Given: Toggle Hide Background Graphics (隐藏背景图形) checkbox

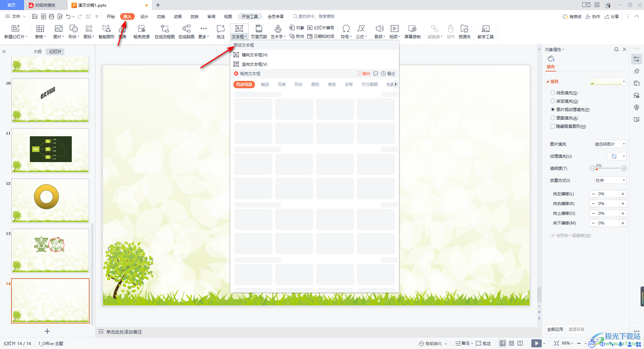Looking at the screenshot, I should (x=553, y=126).
